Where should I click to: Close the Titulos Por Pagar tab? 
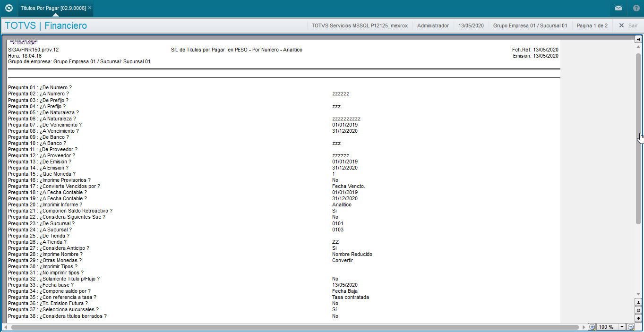point(90,8)
